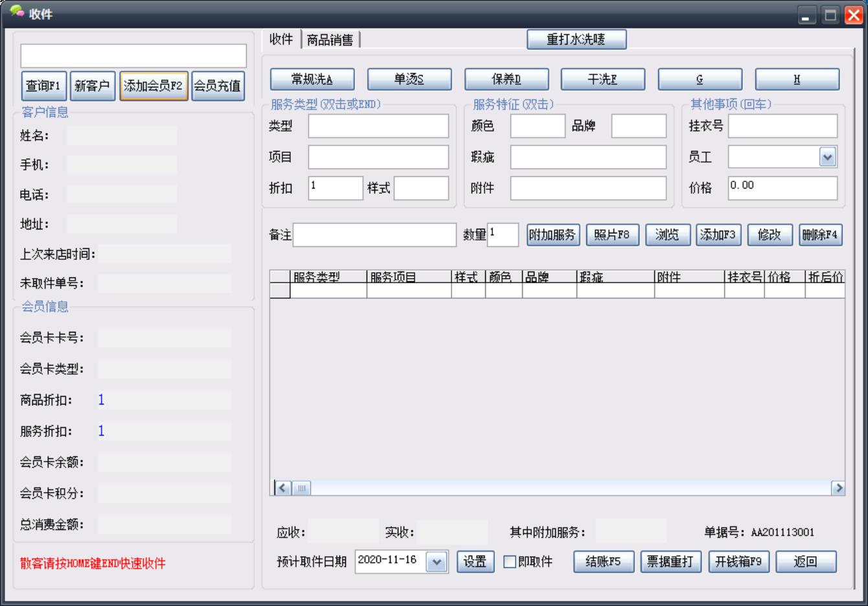
Task: Click the 会员充值 recharge button
Action: (x=218, y=86)
